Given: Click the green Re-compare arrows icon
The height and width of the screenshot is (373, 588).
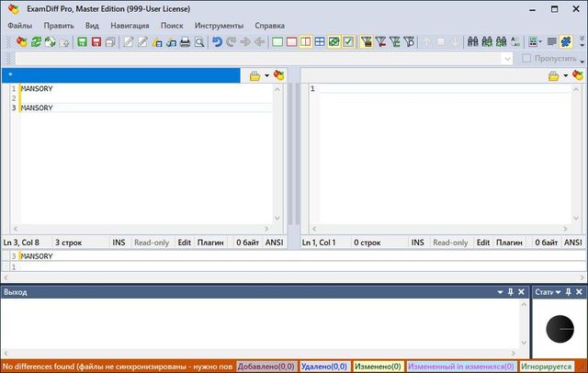Looking at the screenshot, I should click(37, 42).
